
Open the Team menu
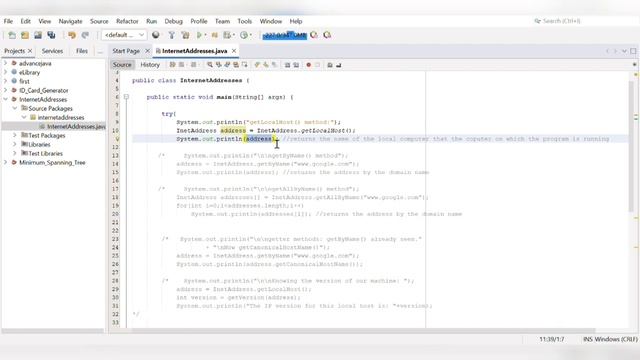click(222, 21)
